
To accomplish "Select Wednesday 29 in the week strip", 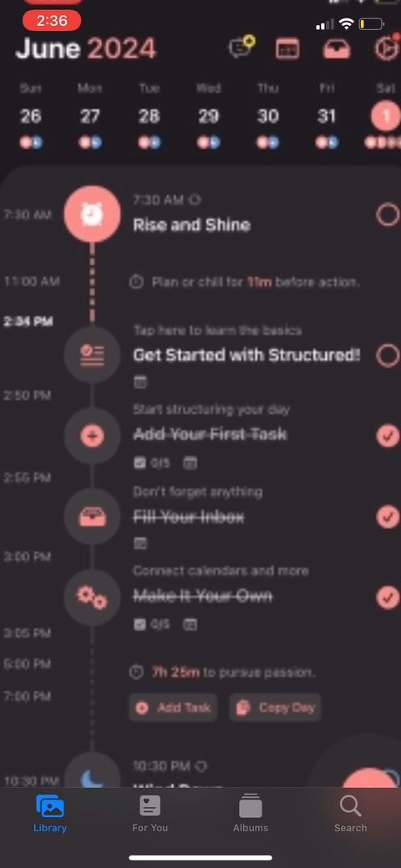I will click(x=208, y=117).
